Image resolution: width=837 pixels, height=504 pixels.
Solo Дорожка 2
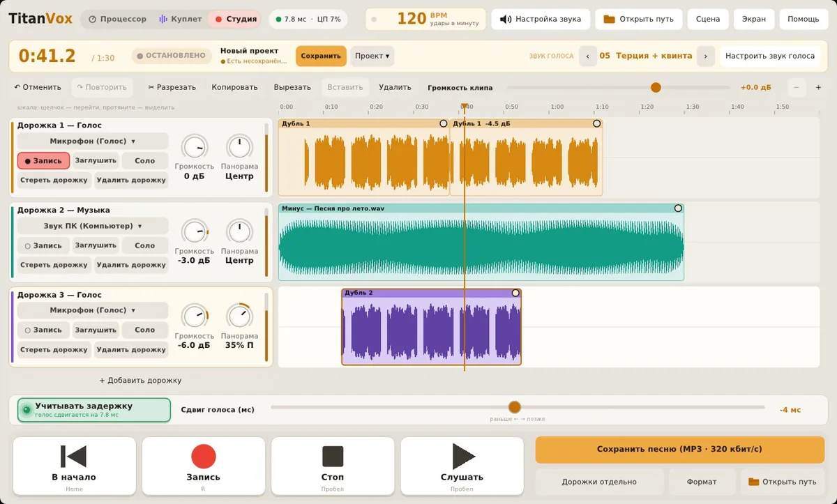tap(145, 245)
